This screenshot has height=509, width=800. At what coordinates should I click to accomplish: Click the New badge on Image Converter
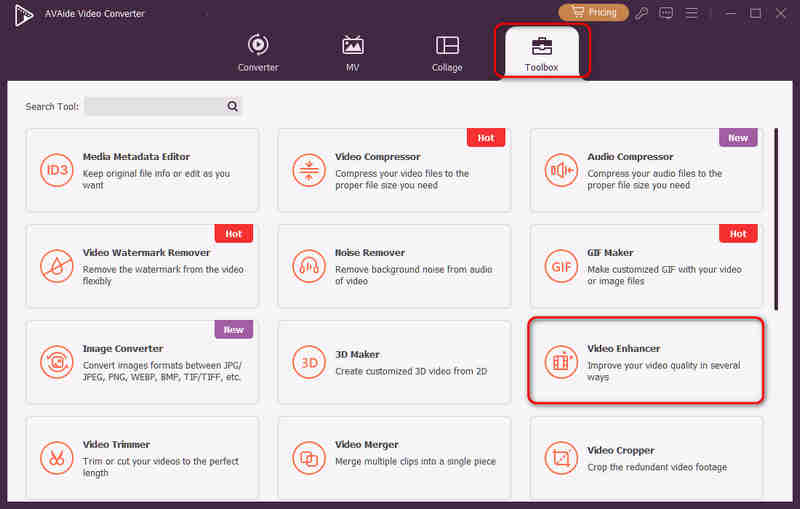pos(234,329)
